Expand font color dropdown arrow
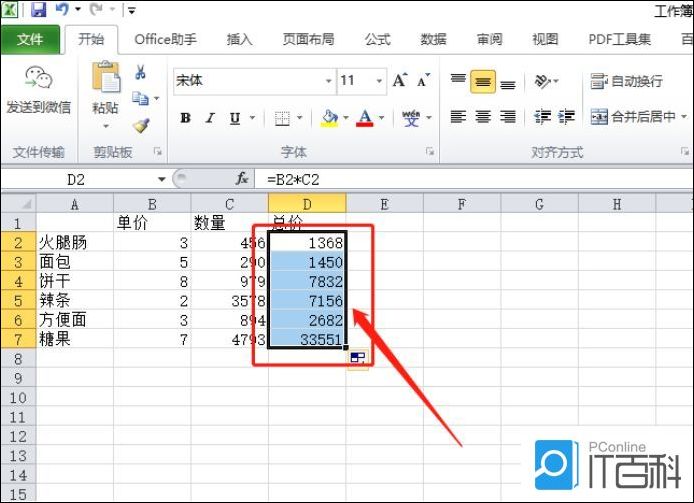Viewport: 694px width, 503px height. (x=381, y=118)
